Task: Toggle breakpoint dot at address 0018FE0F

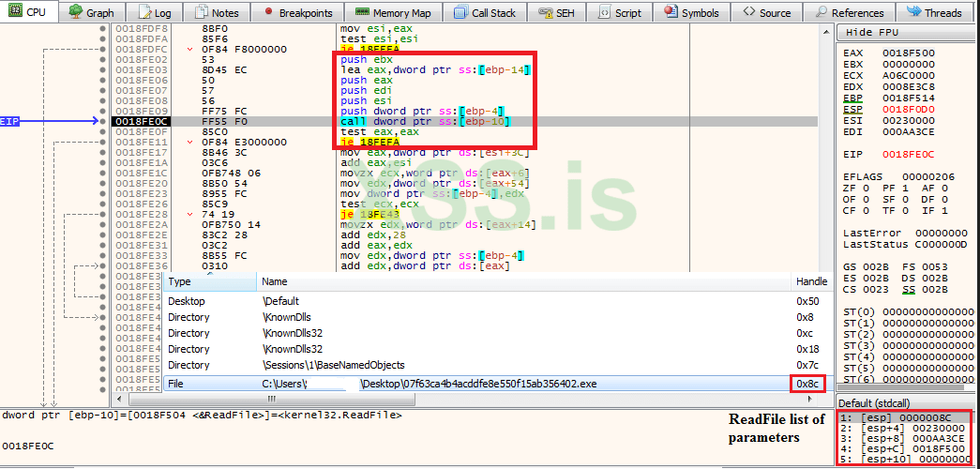Action: point(102,131)
